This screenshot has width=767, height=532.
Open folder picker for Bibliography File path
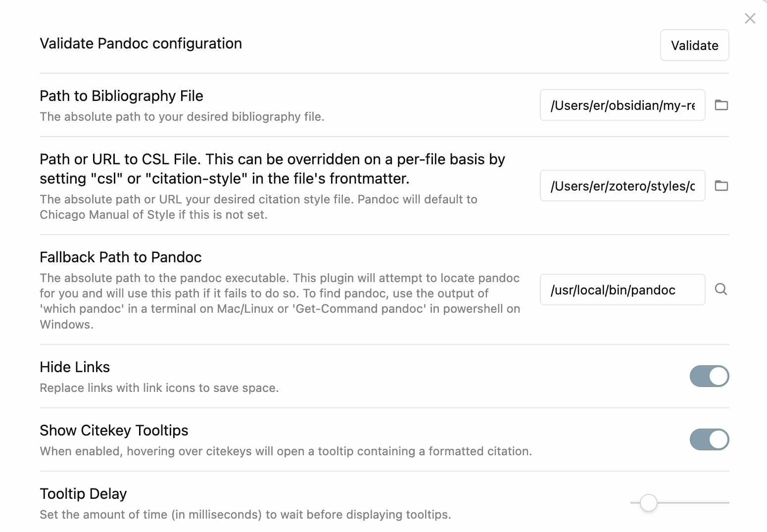pos(721,105)
